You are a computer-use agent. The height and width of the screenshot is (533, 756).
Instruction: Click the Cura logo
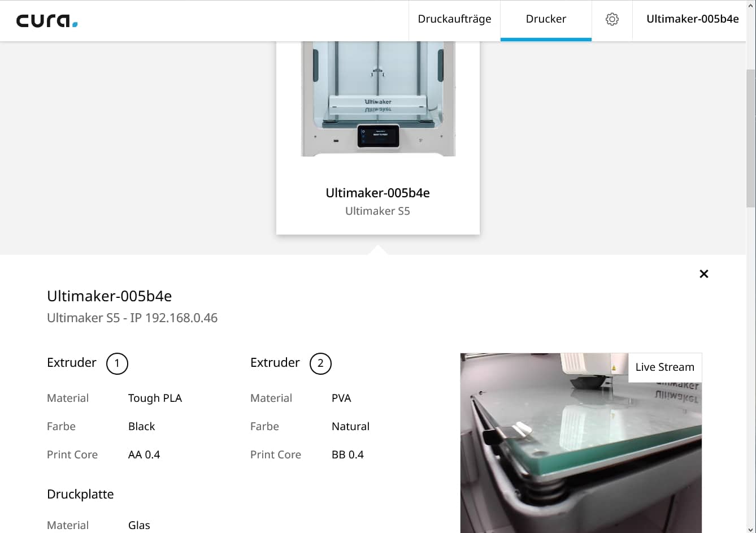pyautogui.click(x=47, y=21)
